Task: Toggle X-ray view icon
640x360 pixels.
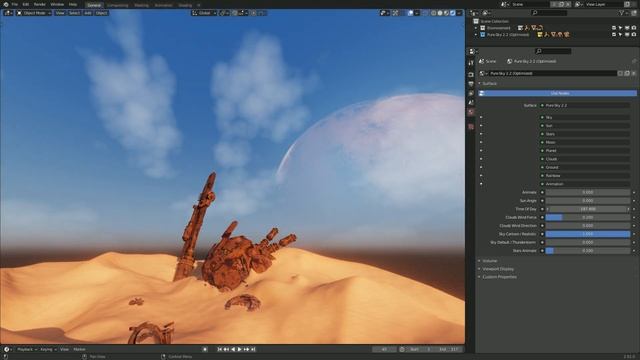Action: click(x=425, y=13)
